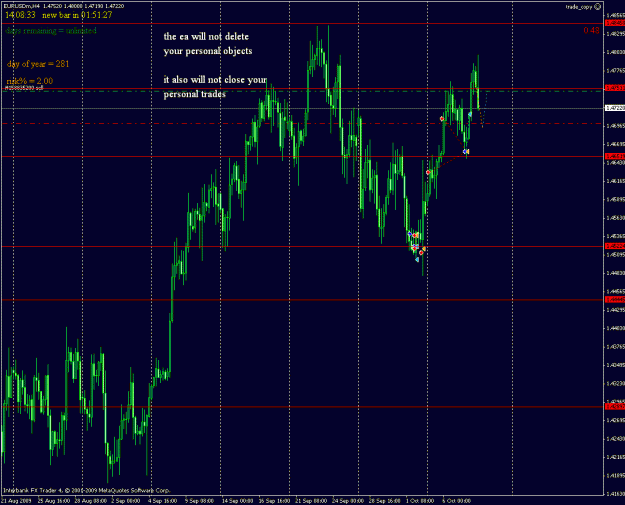Click the '1 Oct 08:00' time axis label
625x505 pixels.
point(420,501)
